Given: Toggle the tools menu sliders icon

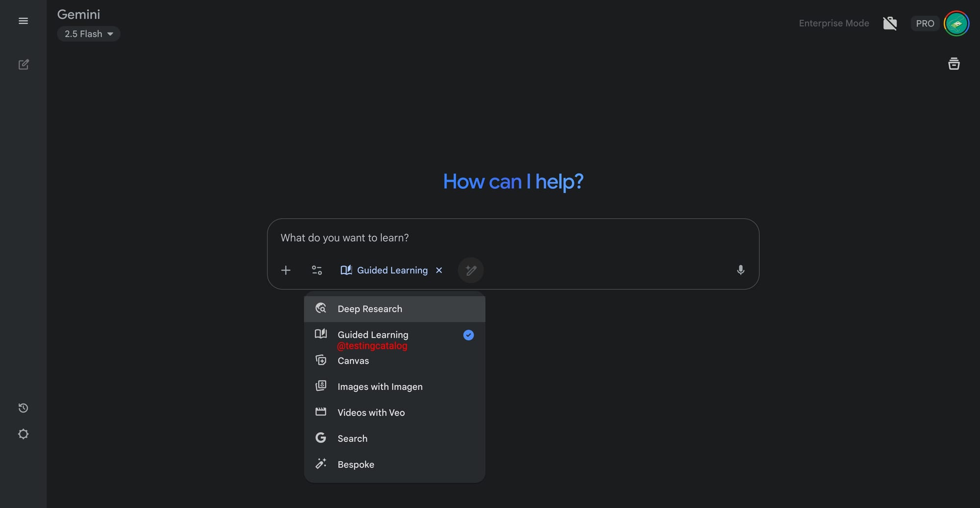Looking at the screenshot, I should click(x=317, y=270).
